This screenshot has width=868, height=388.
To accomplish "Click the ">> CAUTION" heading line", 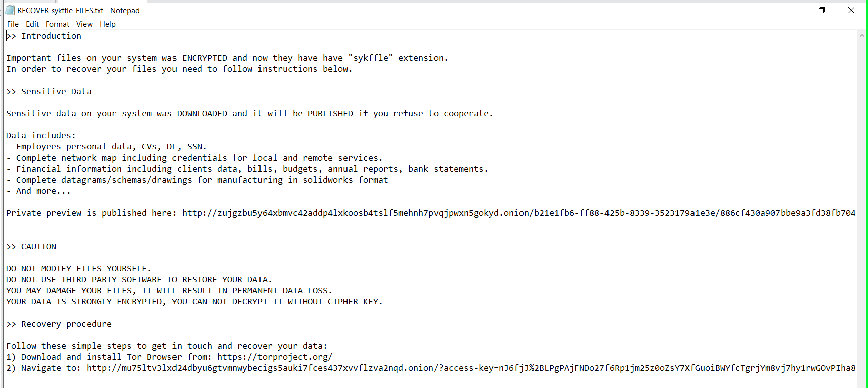I will (x=38, y=247).
